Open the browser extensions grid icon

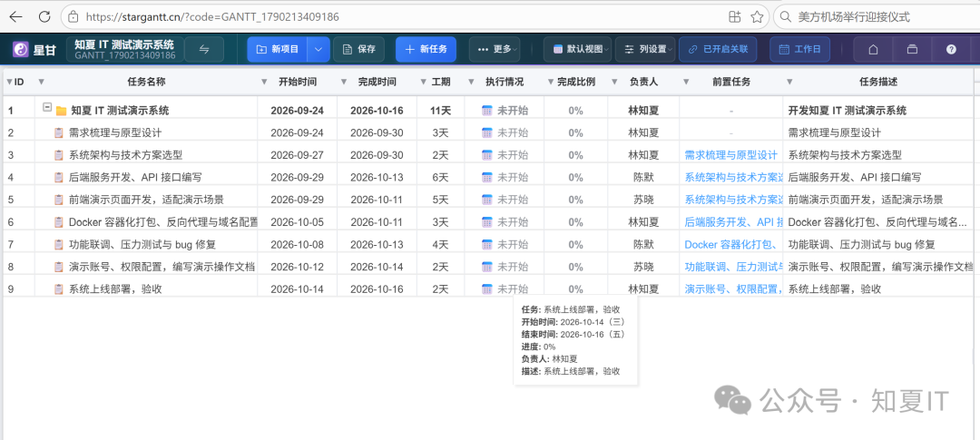734,17
